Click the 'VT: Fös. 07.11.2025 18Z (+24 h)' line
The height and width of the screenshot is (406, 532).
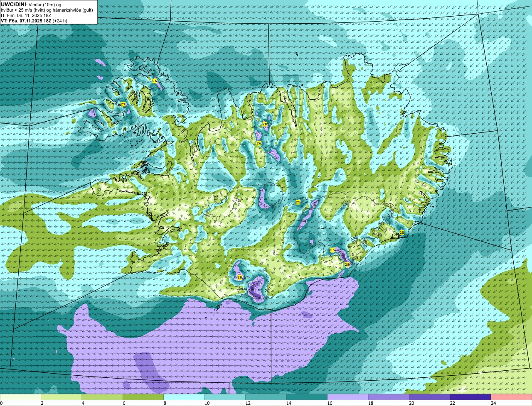tap(34, 20)
